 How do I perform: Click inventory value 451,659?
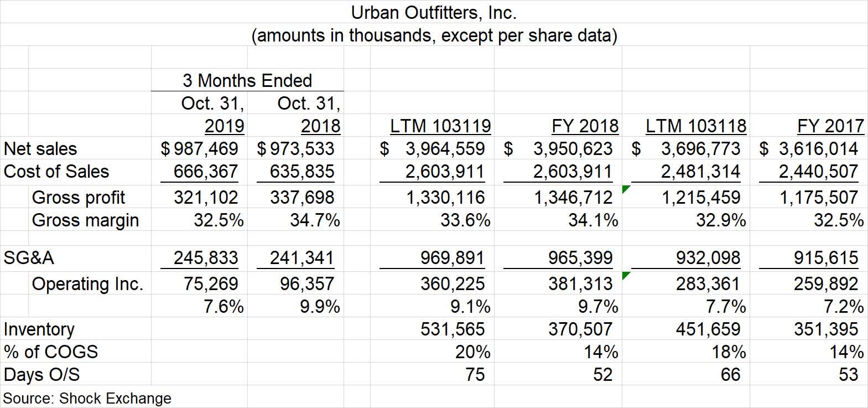708,329
